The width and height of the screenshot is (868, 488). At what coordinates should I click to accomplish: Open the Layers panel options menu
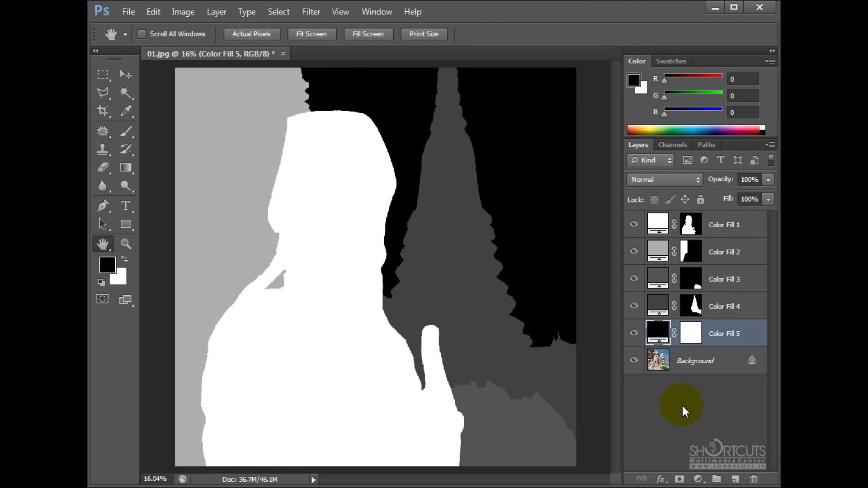pyautogui.click(x=770, y=145)
